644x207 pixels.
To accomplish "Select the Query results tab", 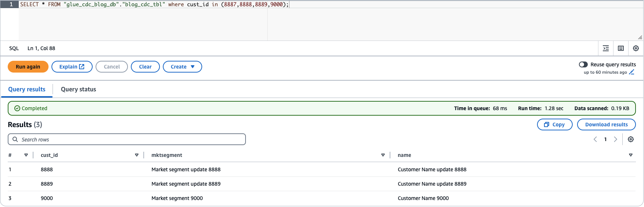I will point(27,89).
